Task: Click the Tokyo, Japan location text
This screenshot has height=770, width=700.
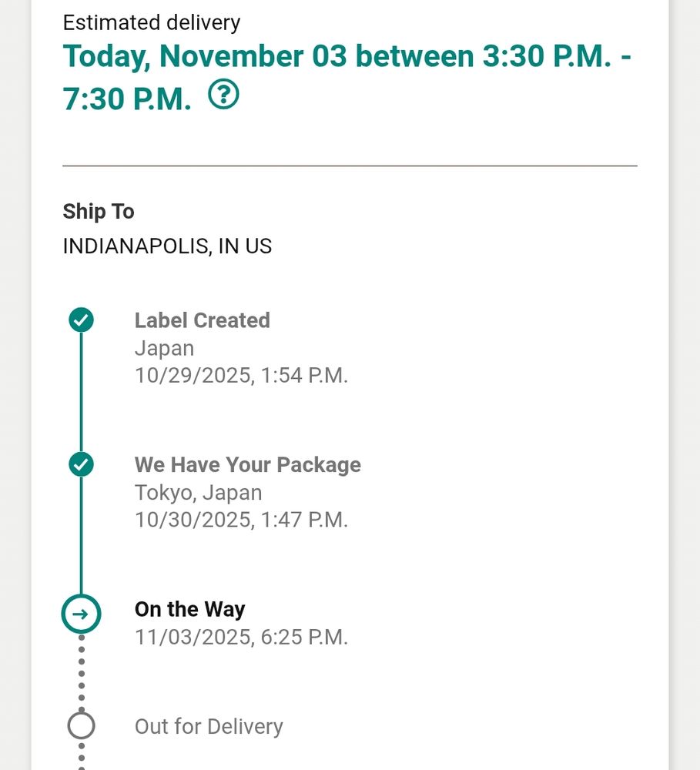Action: coord(199,493)
